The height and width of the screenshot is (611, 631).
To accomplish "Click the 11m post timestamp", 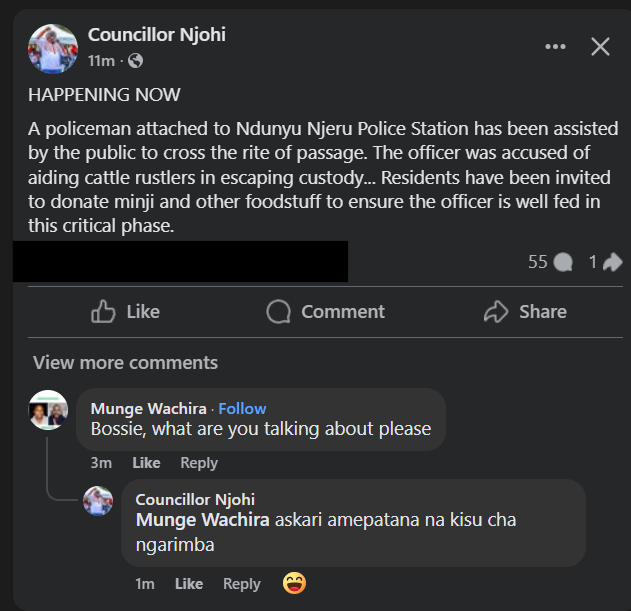I will click(101, 61).
